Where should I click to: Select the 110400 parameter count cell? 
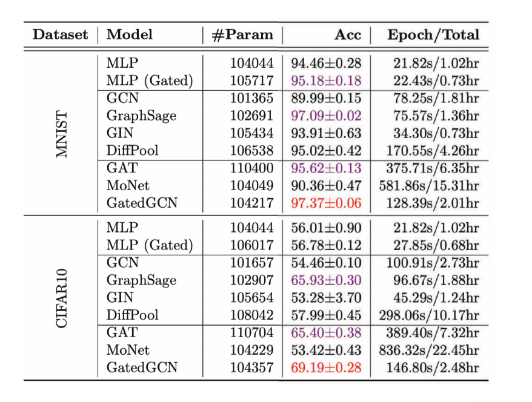[251, 168]
